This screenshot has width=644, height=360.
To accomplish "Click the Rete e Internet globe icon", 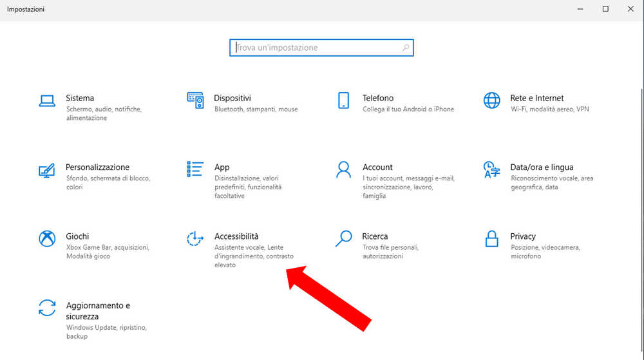I will click(x=491, y=100).
